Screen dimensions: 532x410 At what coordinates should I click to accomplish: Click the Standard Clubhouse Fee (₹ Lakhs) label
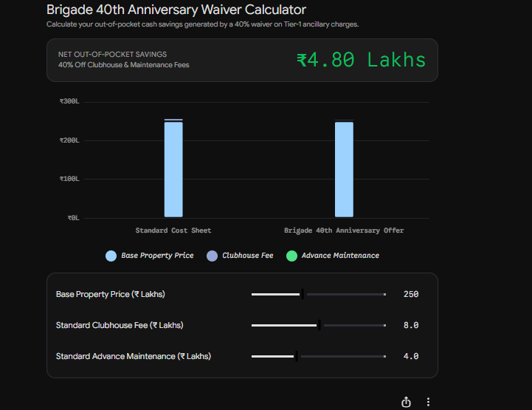click(x=120, y=326)
